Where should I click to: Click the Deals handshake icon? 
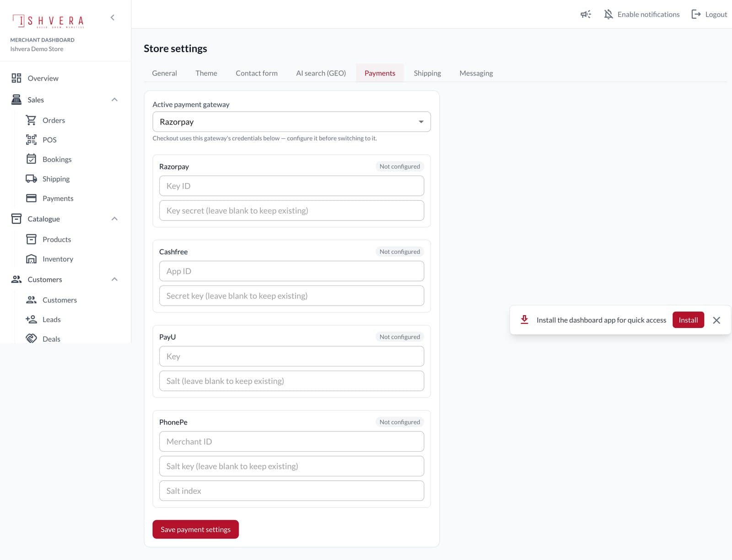[x=31, y=339]
